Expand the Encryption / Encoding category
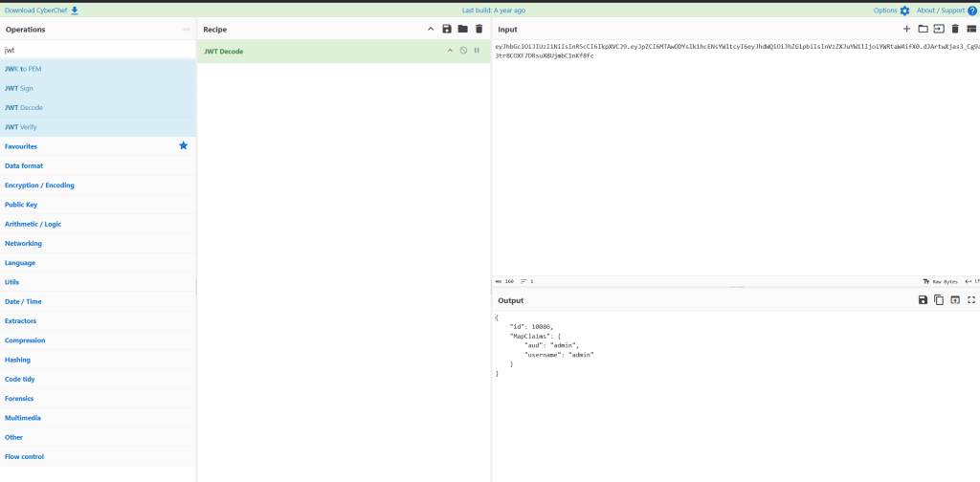Viewport: 980px width, 482px height. (39, 186)
